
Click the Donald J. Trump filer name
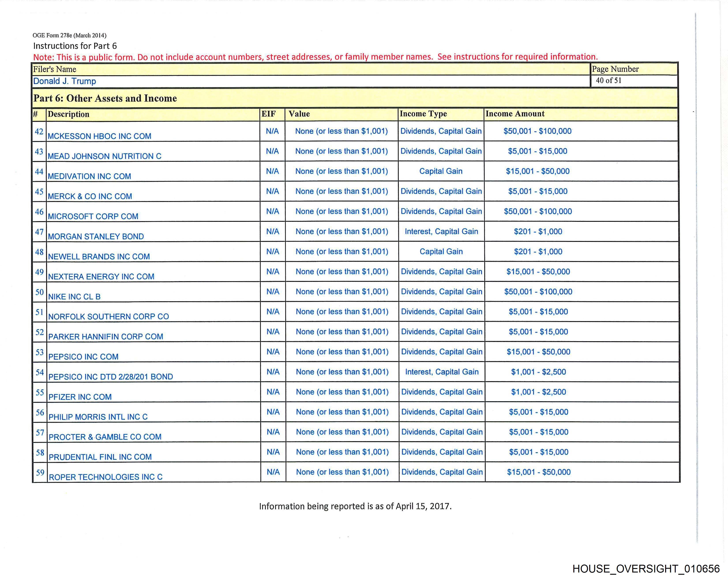pyautogui.click(x=64, y=81)
